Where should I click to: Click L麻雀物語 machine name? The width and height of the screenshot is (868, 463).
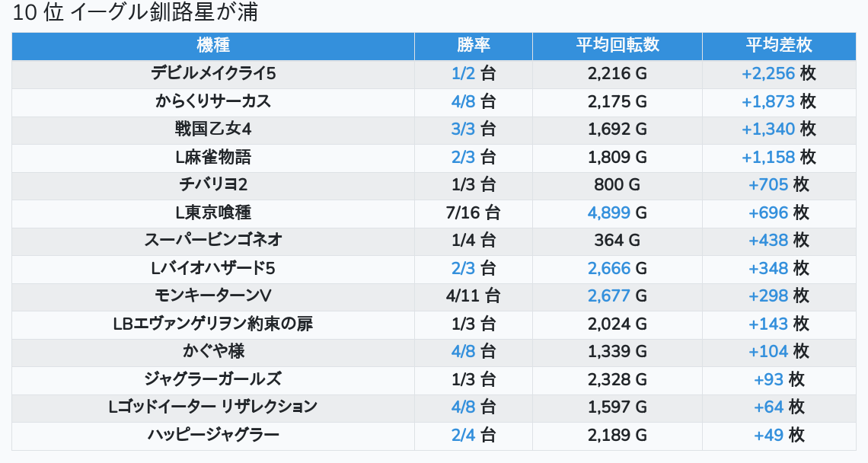tap(213, 158)
